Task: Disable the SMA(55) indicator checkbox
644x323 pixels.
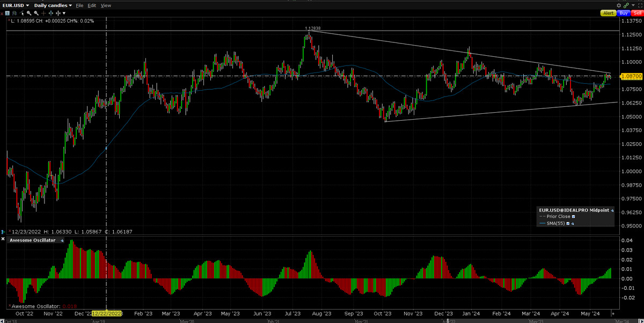Action: coord(568,223)
